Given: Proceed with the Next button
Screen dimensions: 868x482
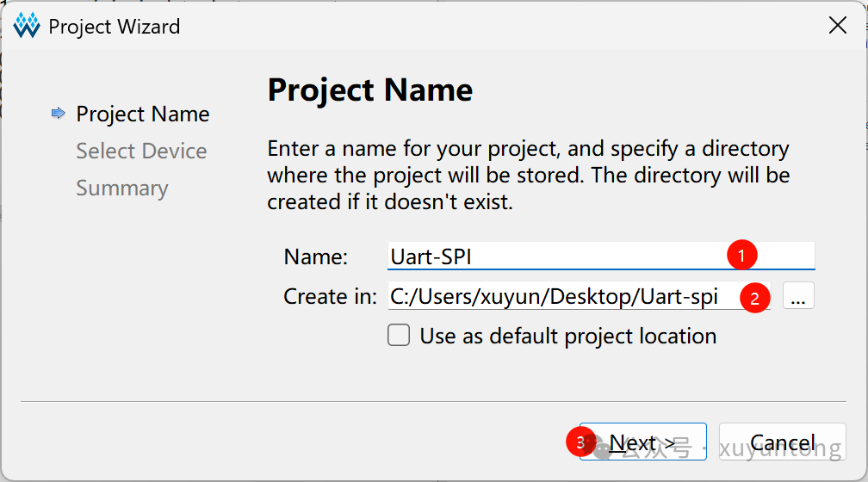Looking at the screenshot, I should (642, 442).
